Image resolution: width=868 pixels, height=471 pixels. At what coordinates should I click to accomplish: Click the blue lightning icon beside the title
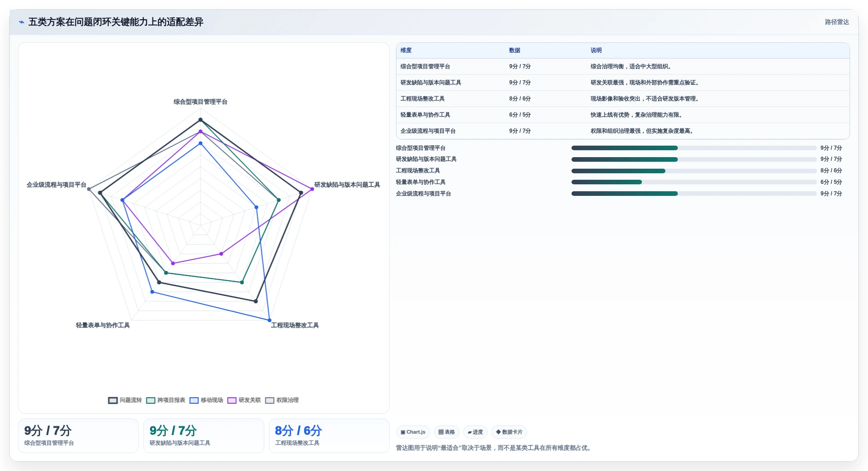pyautogui.click(x=21, y=22)
